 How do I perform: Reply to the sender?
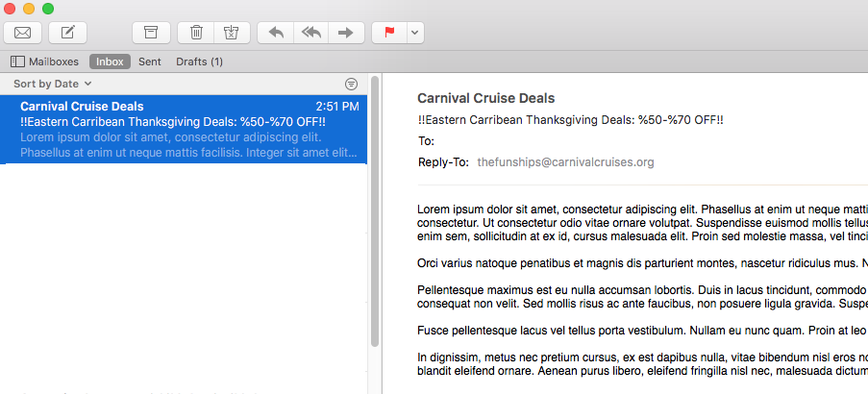pyautogui.click(x=276, y=33)
